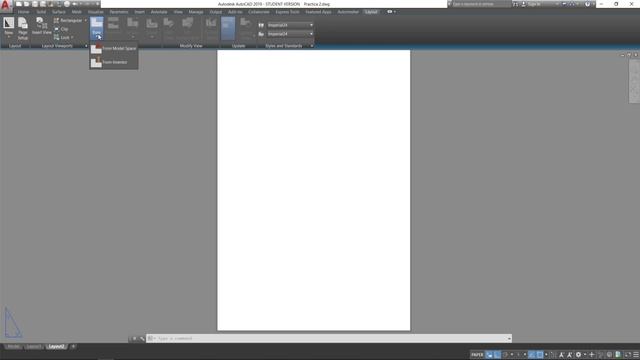Toggle the Auto Update button
The height and width of the screenshot is (360, 640).
tap(228, 28)
